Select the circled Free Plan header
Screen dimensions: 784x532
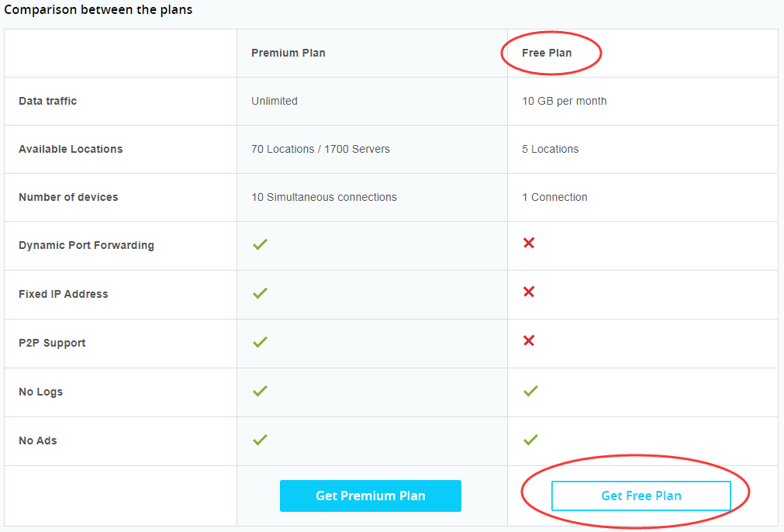[x=547, y=53]
